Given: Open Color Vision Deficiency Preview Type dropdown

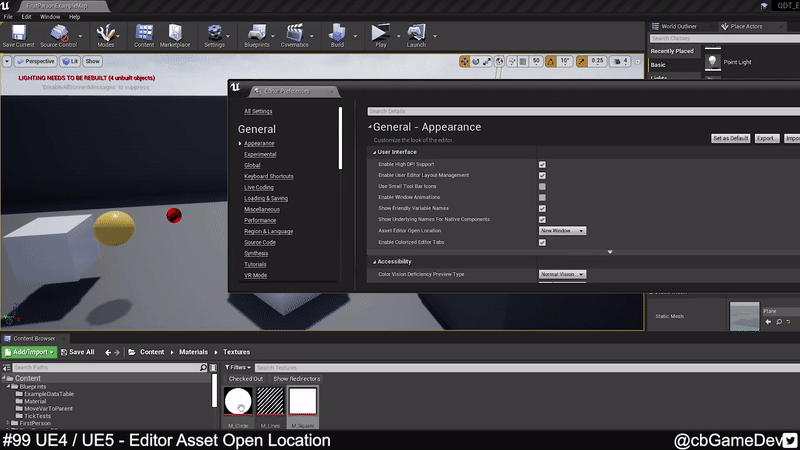Looking at the screenshot, I should tap(562, 274).
